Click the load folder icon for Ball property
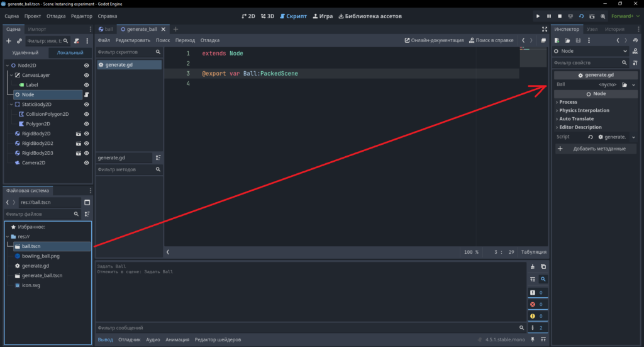 coord(625,84)
